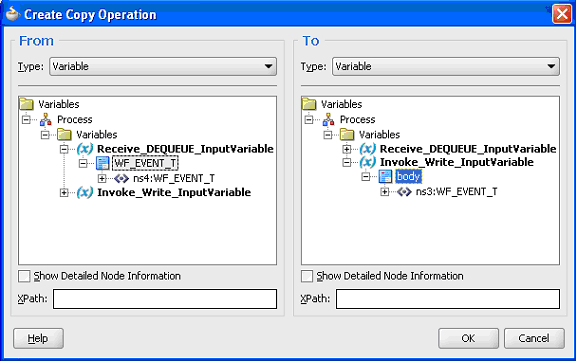Select Receive_DEQUEUE_InputVariable label in To tree
Viewport: 576px width, 361px height.
468,149
